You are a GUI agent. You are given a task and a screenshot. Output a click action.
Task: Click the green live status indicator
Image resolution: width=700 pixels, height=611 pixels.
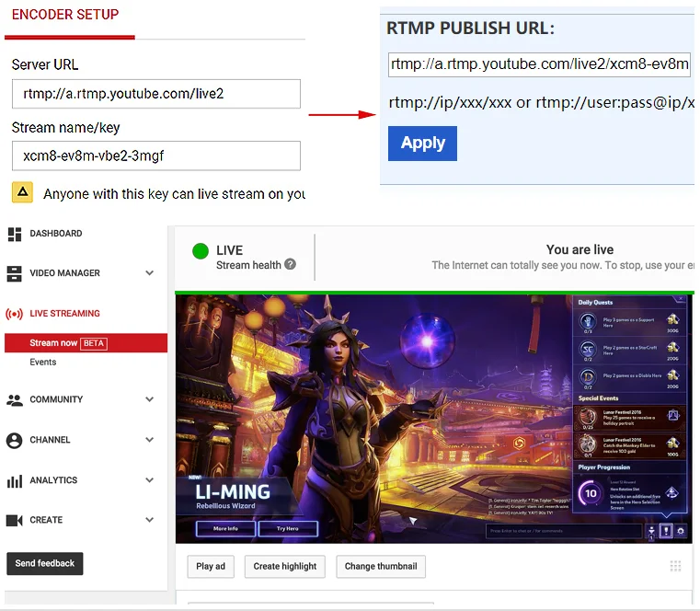tap(201, 251)
